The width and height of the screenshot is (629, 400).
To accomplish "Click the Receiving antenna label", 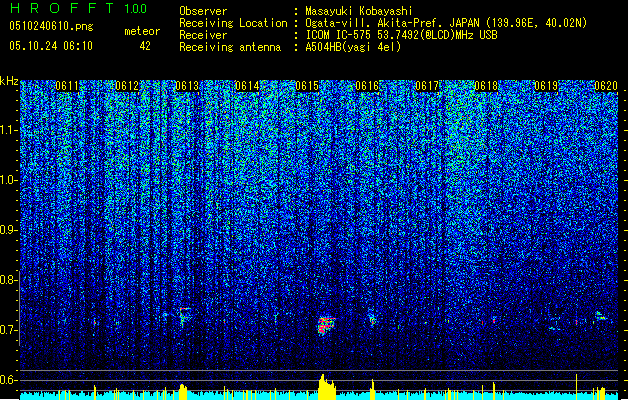I will tap(230, 47).
